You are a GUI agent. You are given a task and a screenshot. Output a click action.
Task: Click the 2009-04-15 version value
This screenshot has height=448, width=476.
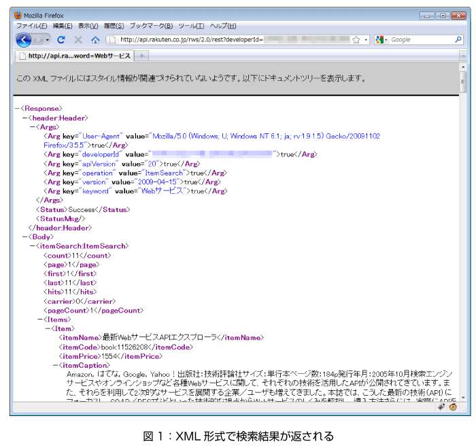(x=157, y=182)
